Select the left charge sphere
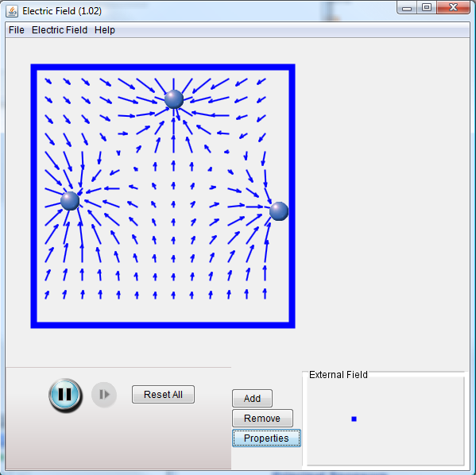The image size is (476, 475). click(70, 201)
